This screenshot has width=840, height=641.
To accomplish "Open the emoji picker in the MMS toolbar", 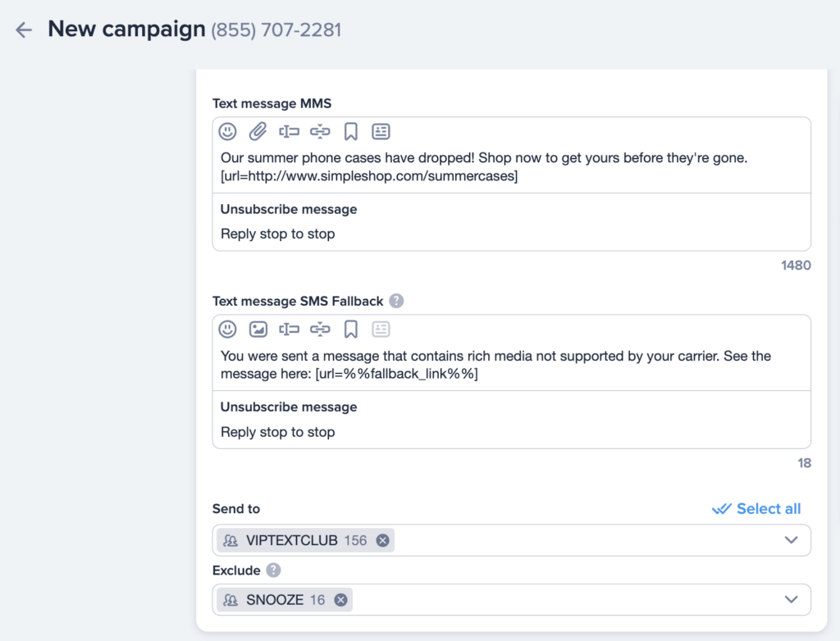I will [227, 131].
